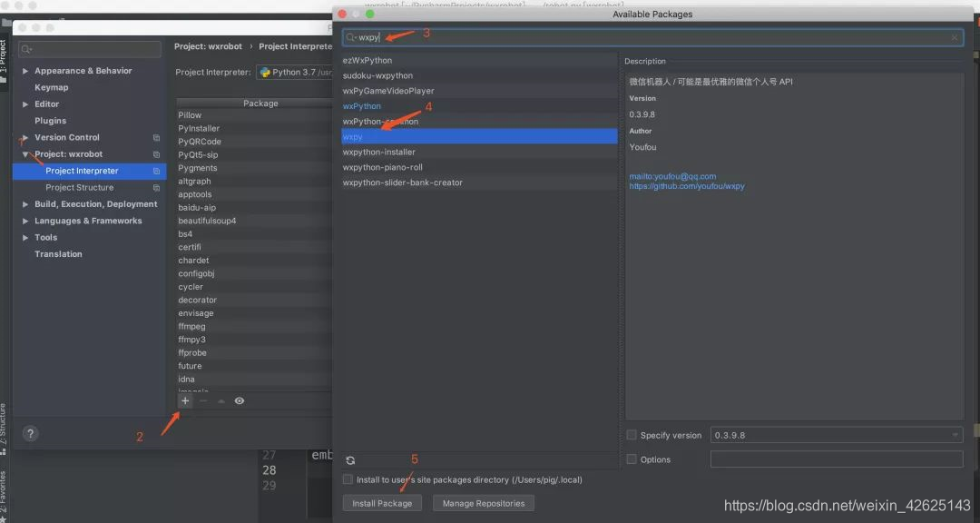This screenshot has height=523, width=980.
Task: Click project-level icon beside Project Structure
Action: tap(156, 188)
